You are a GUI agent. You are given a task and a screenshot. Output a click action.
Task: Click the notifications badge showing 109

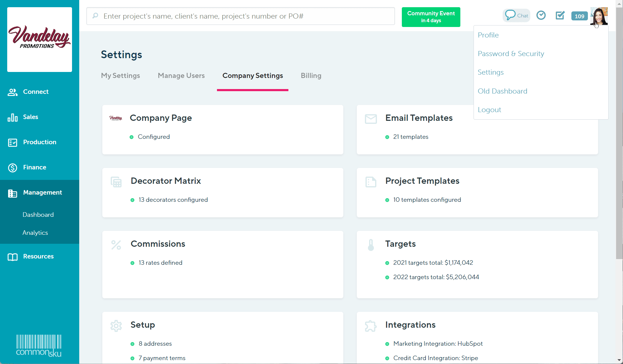(x=579, y=16)
